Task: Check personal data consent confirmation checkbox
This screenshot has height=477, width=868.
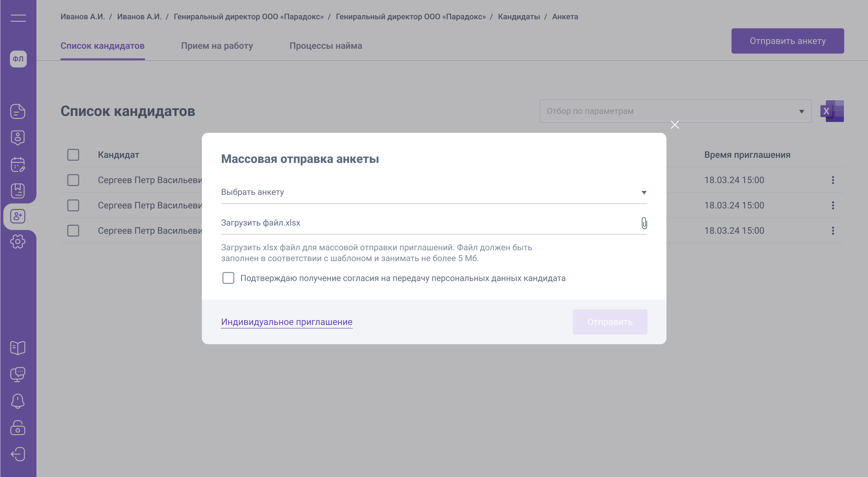Action: pyautogui.click(x=228, y=278)
